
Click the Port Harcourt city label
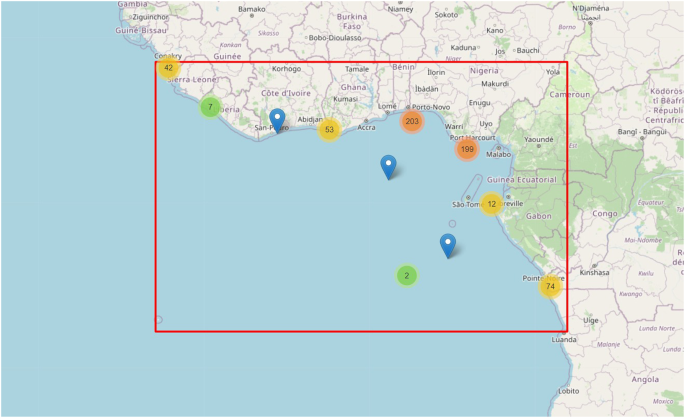click(x=472, y=138)
